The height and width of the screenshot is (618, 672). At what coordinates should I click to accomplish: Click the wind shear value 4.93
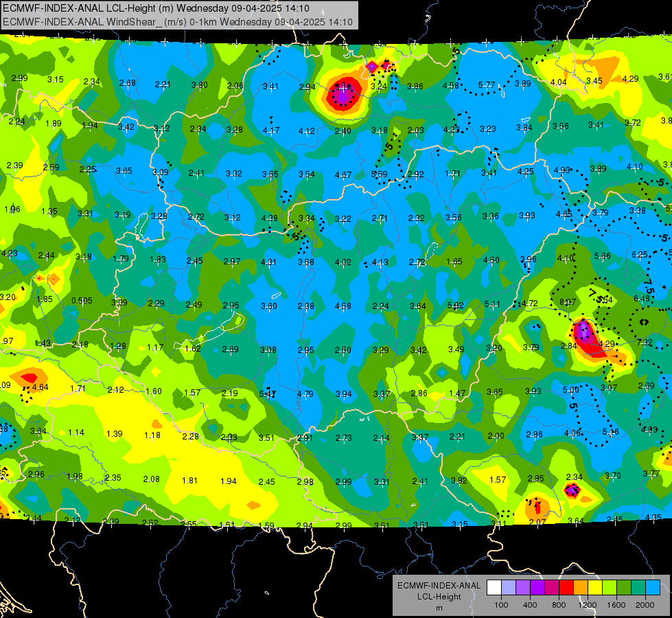(562, 170)
